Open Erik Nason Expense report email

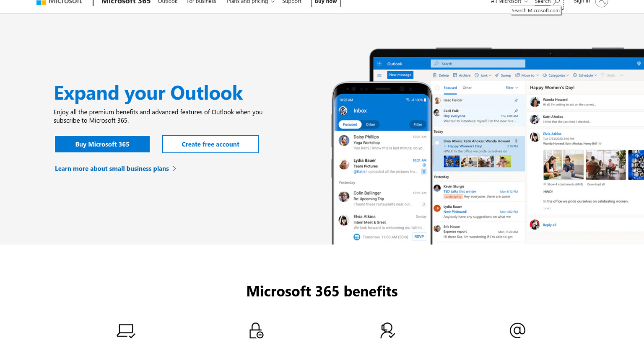pyautogui.click(x=478, y=232)
